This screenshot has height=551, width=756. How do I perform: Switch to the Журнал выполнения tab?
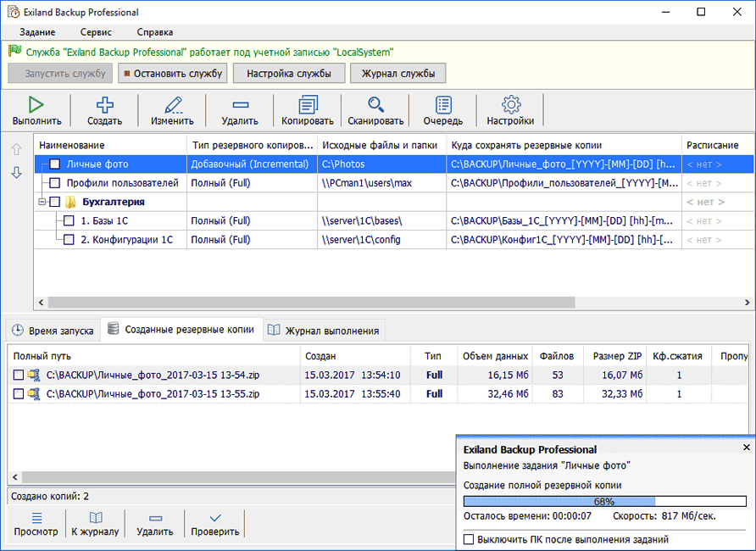(x=324, y=330)
